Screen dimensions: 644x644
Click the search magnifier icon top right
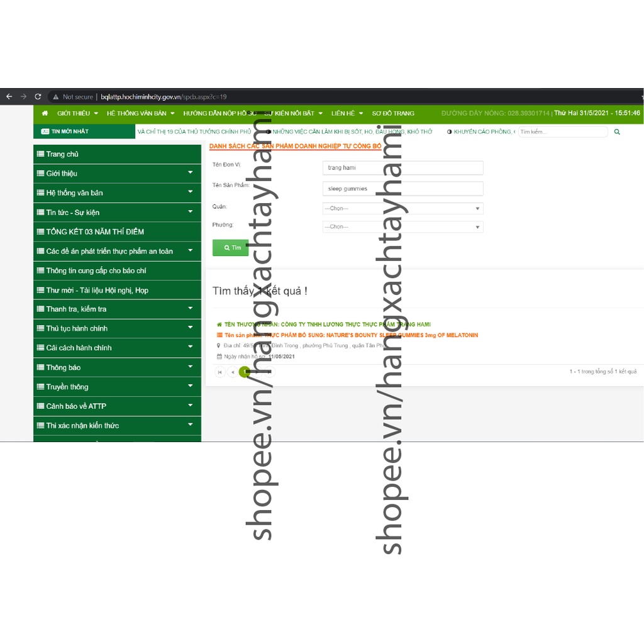tap(617, 132)
